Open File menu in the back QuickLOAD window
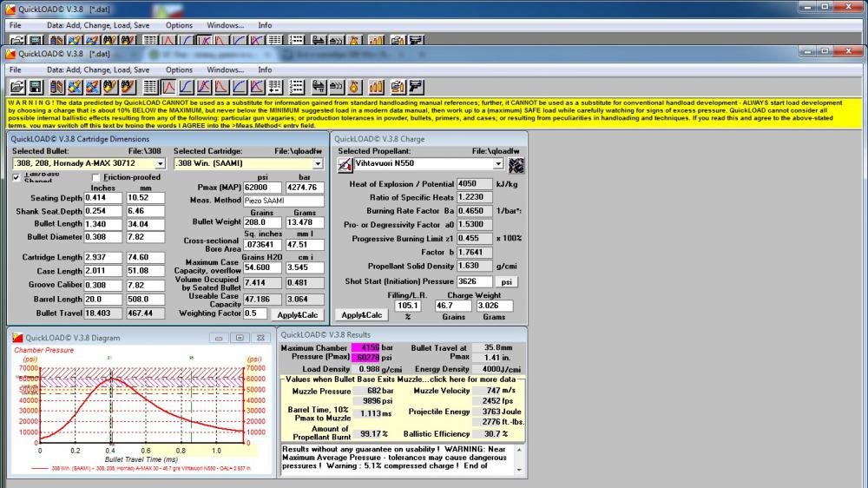Viewport: 868px width, 488px height. click(15, 25)
